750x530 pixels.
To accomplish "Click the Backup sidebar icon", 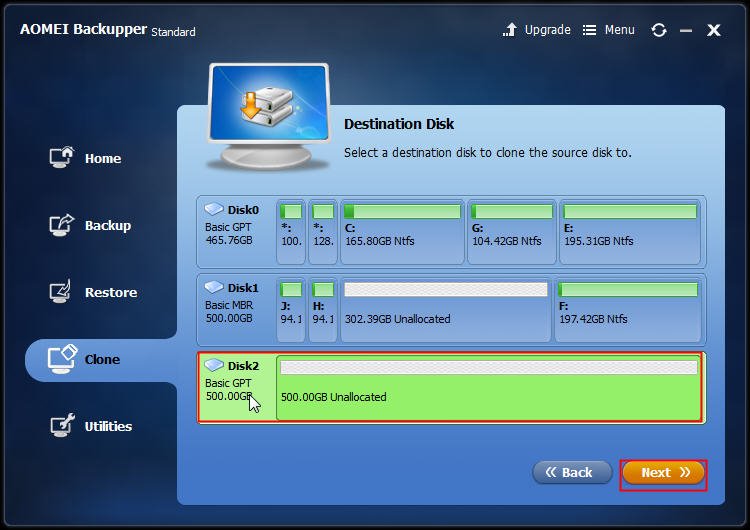I will pos(62,225).
